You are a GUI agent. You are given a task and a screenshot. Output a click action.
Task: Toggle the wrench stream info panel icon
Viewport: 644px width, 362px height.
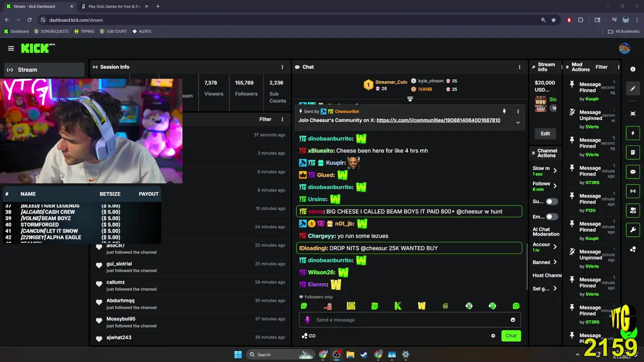(633, 230)
